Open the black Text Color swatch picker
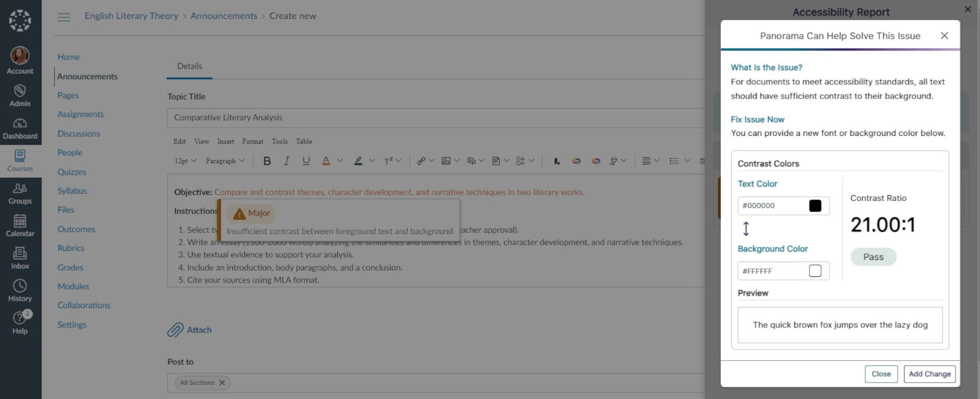 815,206
